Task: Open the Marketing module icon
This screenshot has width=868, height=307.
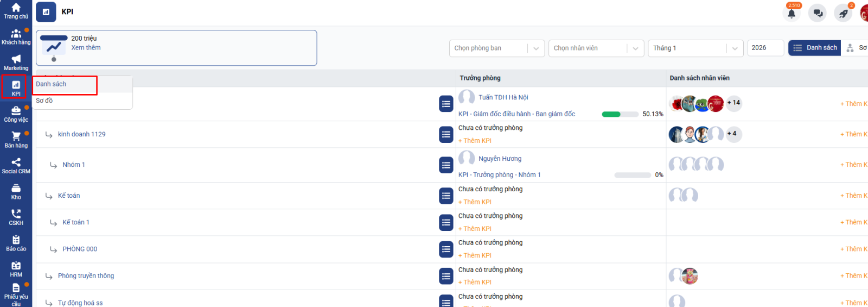Action: click(16, 62)
